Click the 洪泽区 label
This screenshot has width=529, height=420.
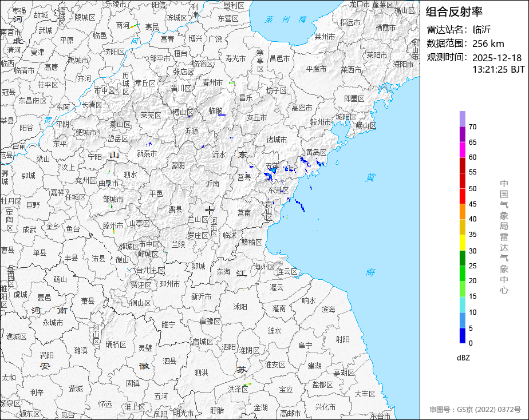pos(238,389)
